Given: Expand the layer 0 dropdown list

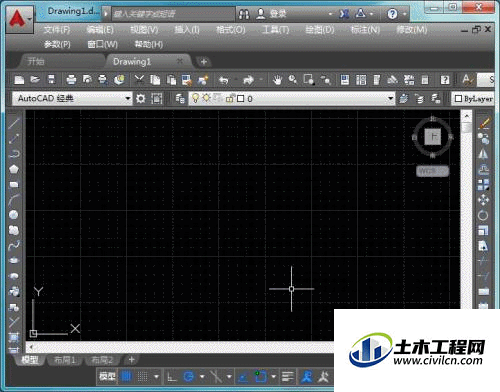Looking at the screenshot, I should pos(390,99).
